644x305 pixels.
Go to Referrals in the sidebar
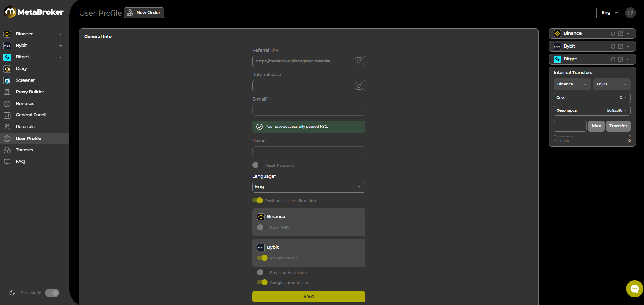coord(25,127)
